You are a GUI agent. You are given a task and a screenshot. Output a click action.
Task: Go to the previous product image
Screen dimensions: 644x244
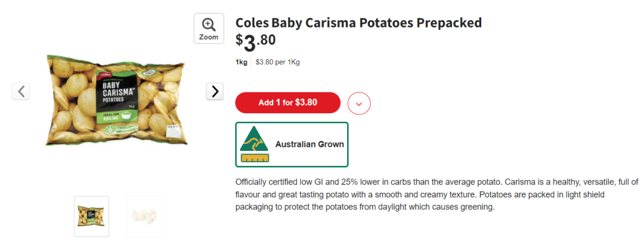tap(20, 91)
